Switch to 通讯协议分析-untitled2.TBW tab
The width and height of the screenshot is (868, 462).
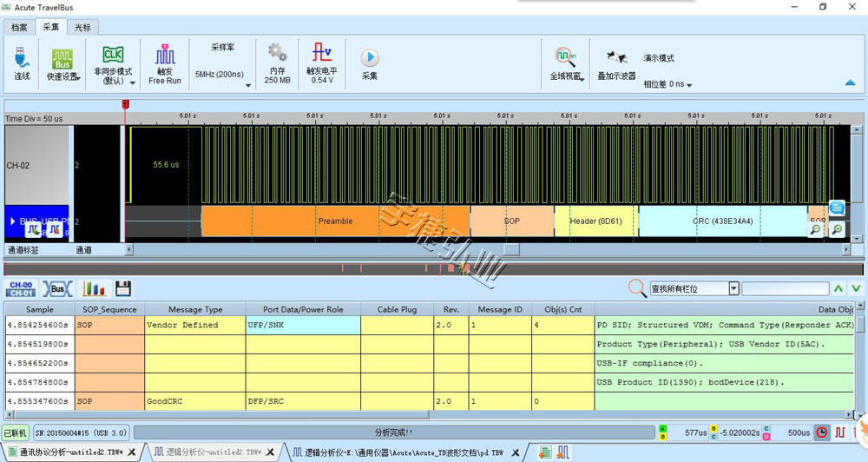pos(71,452)
